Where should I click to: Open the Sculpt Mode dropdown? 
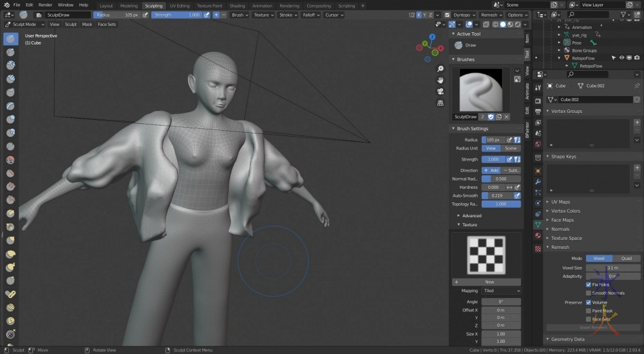click(x=24, y=25)
